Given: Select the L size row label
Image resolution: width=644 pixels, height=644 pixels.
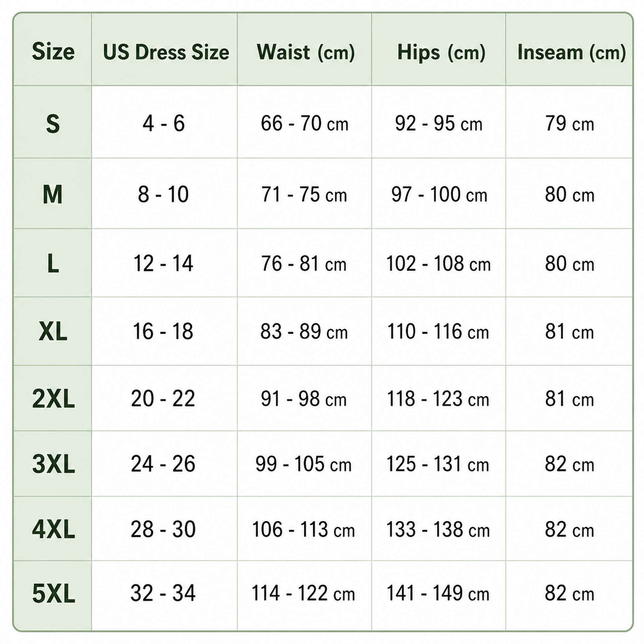Looking at the screenshot, I should point(53,263).
